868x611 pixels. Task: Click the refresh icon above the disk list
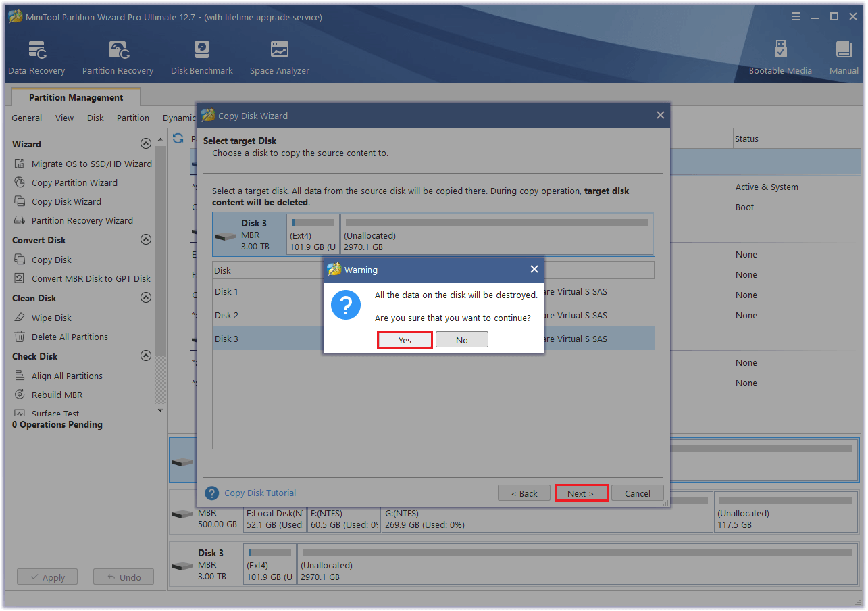(x=178, y=138)
